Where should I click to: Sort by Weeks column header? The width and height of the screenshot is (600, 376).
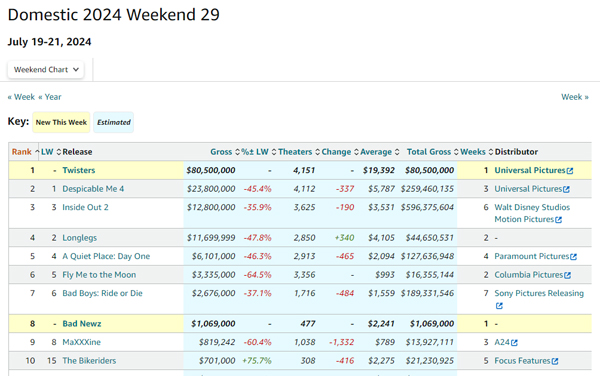(x=473, y=152)
